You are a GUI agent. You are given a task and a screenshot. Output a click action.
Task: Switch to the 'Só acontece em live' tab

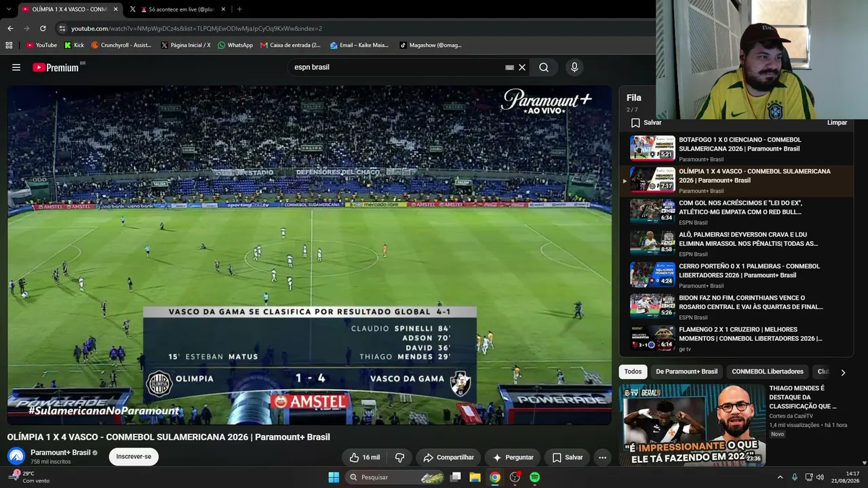pos(179,9)
